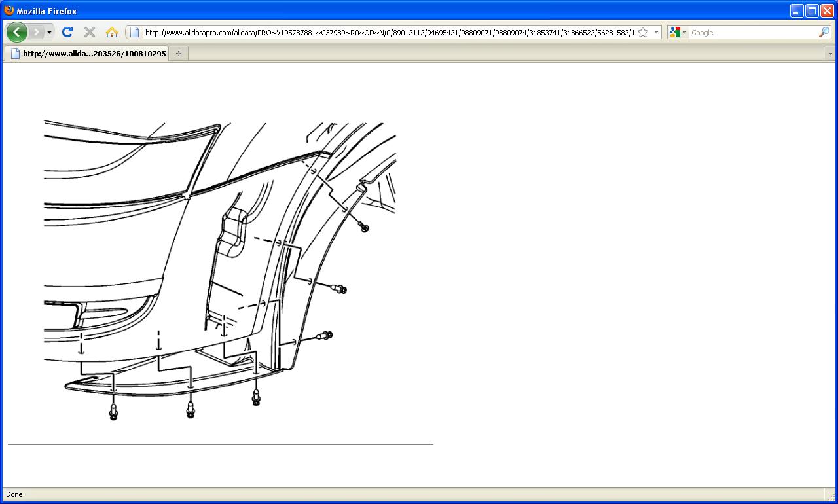Maximize the Firefox window
Viewport: 838px width, 504px height.
click(x=812, y=10)
